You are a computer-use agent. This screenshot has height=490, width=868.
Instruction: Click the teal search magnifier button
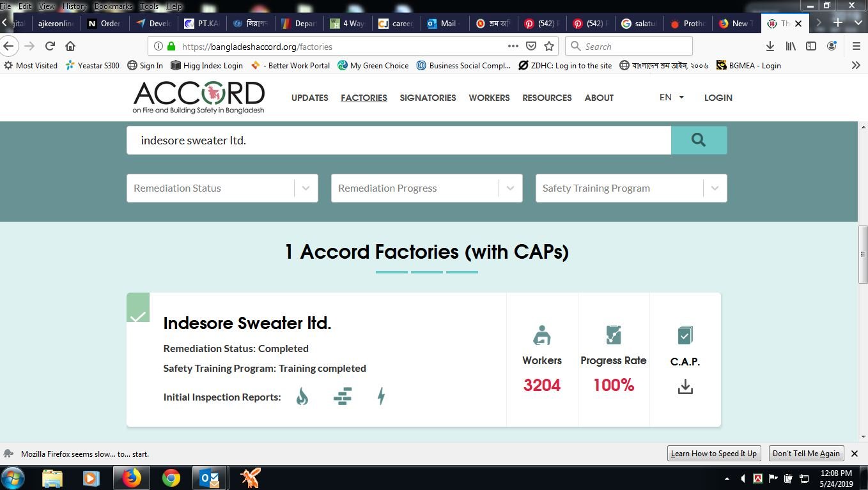(699, 140)
